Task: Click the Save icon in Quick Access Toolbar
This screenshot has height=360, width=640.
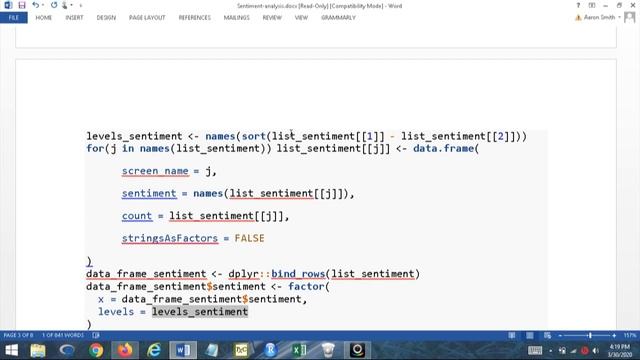Action: tap(22, 5)
